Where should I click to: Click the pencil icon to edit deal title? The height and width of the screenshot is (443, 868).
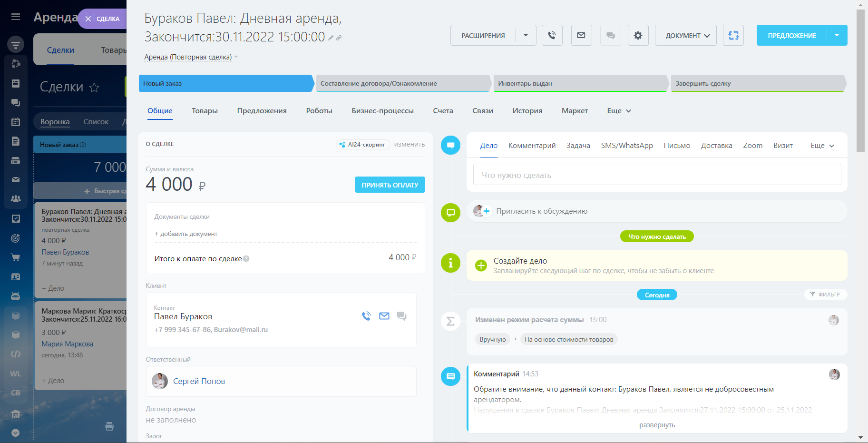[331, 38]
